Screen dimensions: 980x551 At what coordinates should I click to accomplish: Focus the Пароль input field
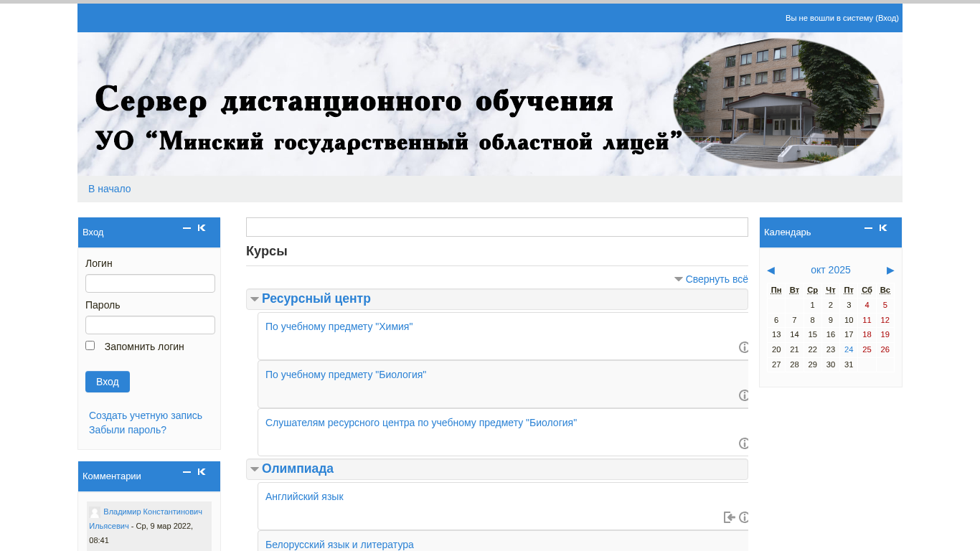(150, 325)
